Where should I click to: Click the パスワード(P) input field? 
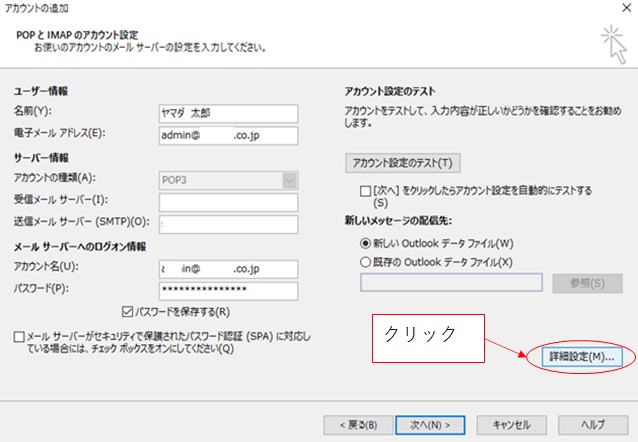point(228,291)
